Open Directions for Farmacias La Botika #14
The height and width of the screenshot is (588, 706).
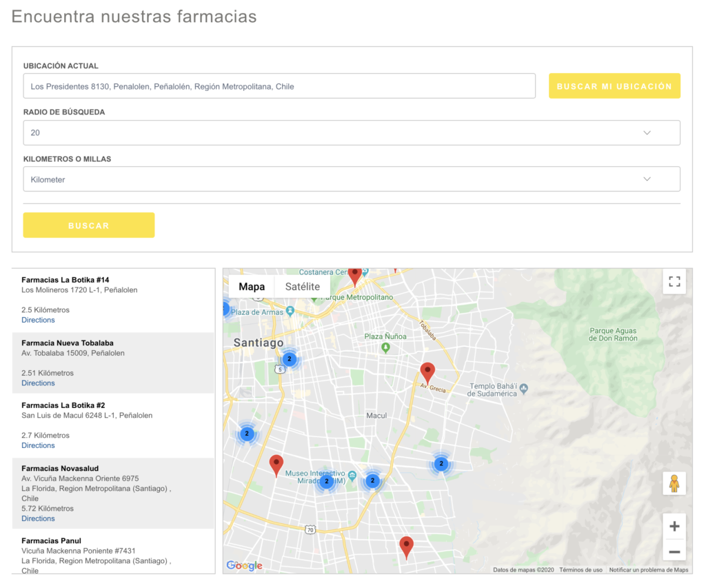click(38, 320)
